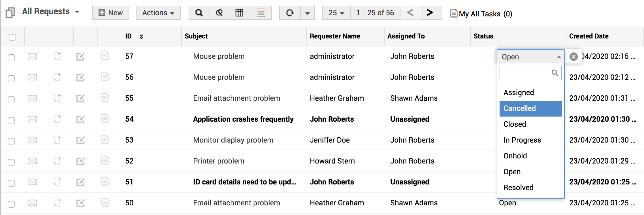Open the 25 per page dropdown
The width and height of the screenshot is (644, 215).
click(x=336, y=13)
